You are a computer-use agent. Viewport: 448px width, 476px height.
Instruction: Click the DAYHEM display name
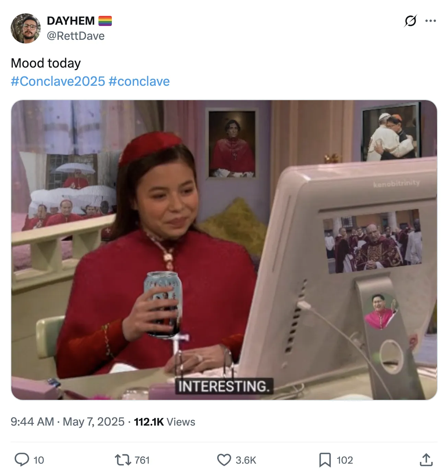pos(71,21)
